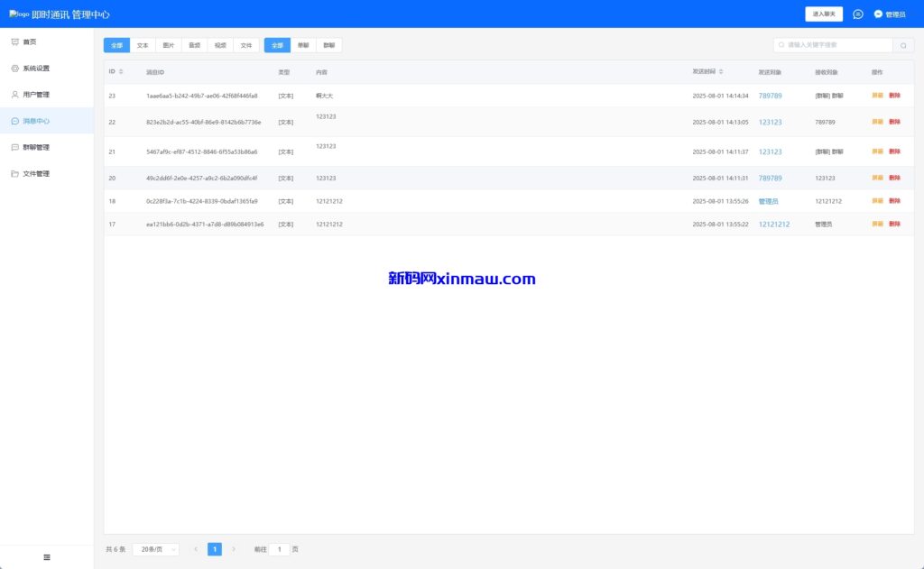The width and height of the screenshot is (924, 569).
Task: Open 群聊管理 chat icon in sidebar
Action: pyautogui.click(x=14, y=147)
